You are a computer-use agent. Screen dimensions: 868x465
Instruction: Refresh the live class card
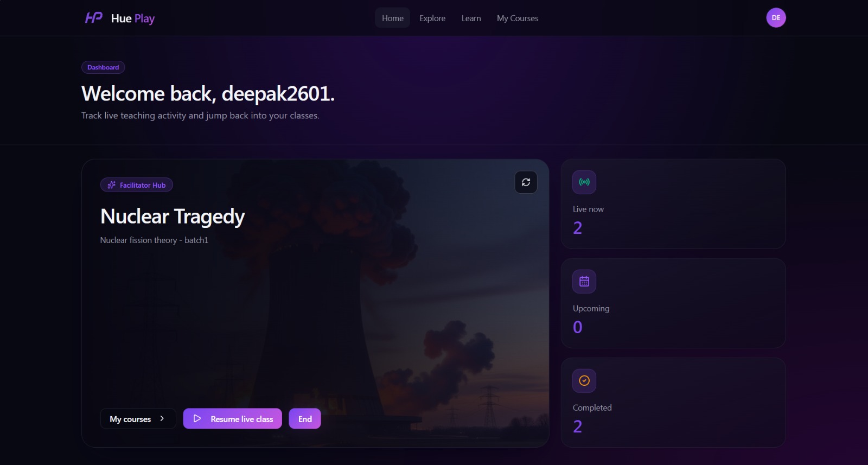tap(526, 182)
